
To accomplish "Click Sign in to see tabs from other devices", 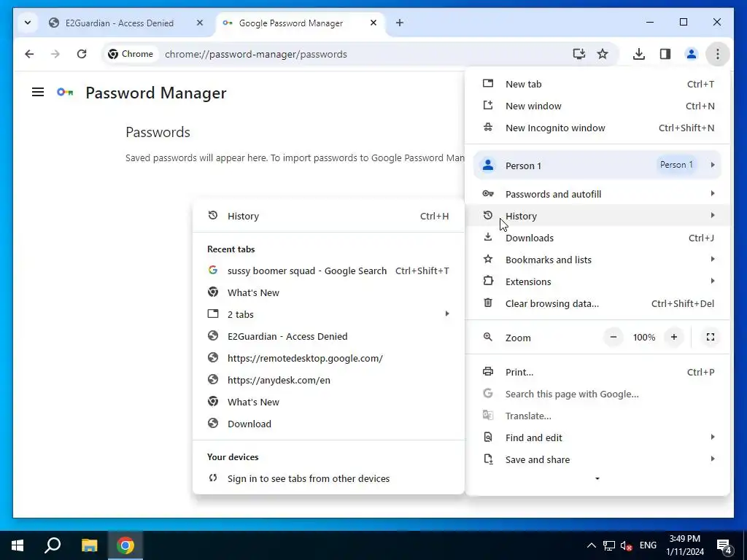I will pos(328,478).
